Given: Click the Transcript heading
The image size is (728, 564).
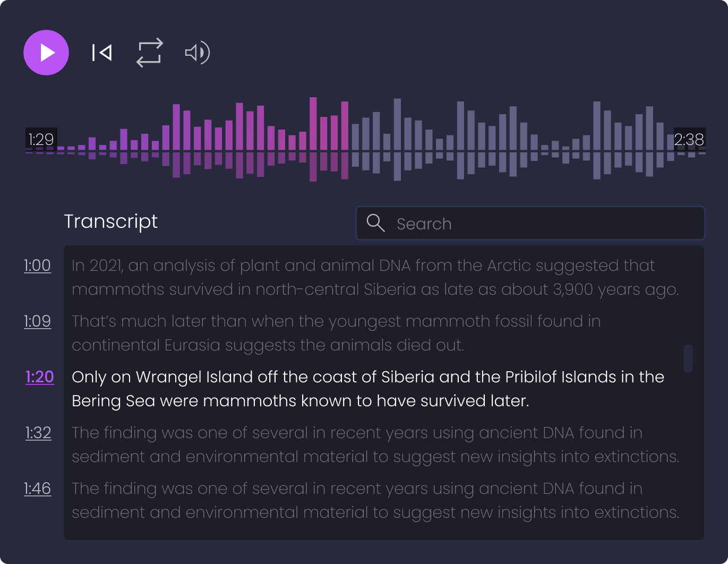Looking at the screenshot, I should click(110, 221).
